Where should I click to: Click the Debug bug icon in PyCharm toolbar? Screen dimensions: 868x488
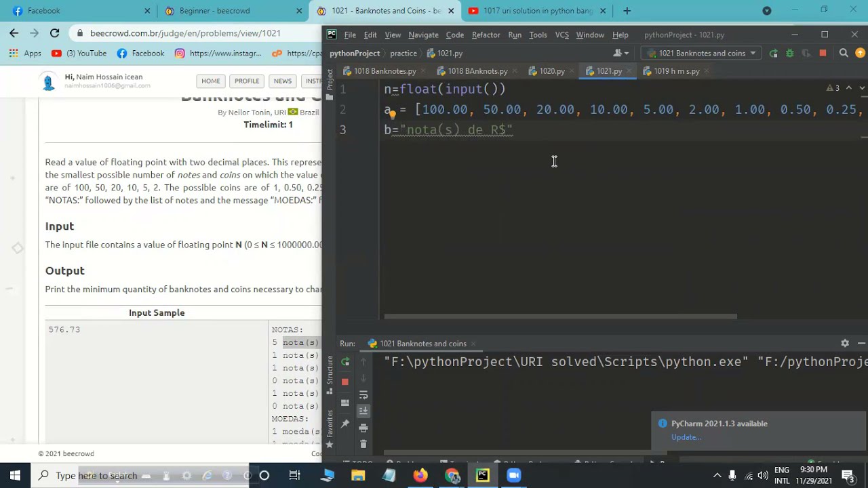790,53
